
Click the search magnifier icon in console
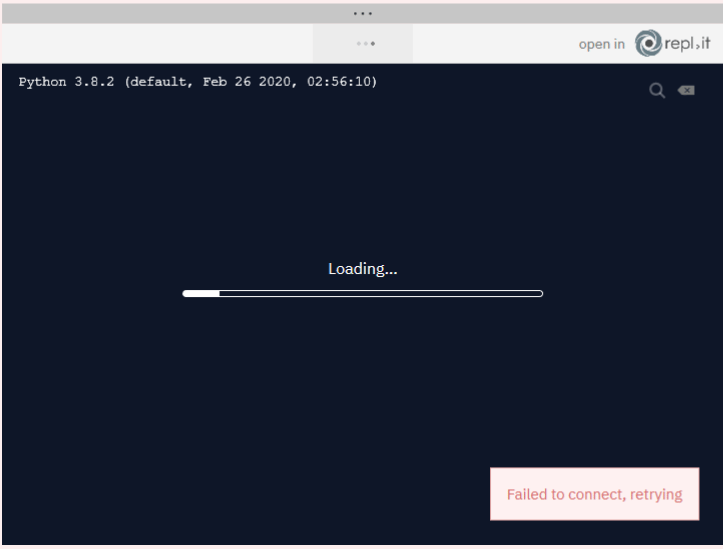[x=657, y=90]
